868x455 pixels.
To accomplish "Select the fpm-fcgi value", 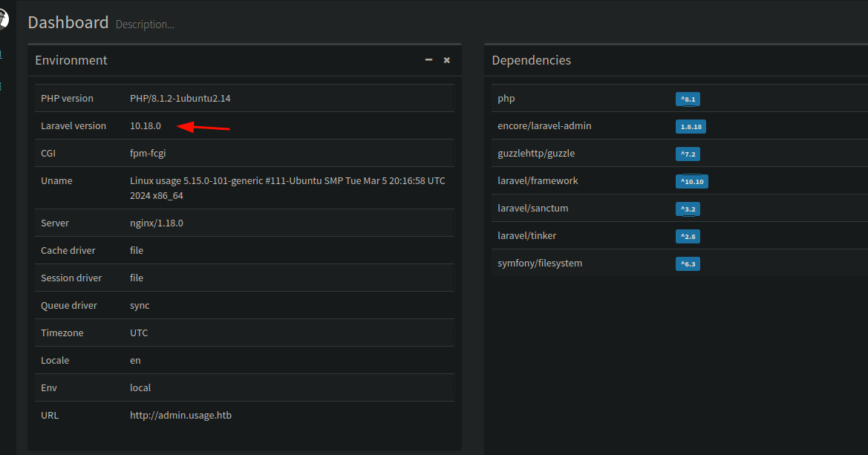I will (x=148, y=154).
